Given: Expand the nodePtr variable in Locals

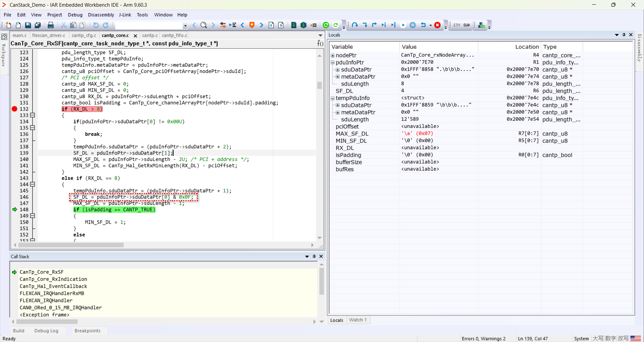Looking at the screenshot, I should pos(333,55).
